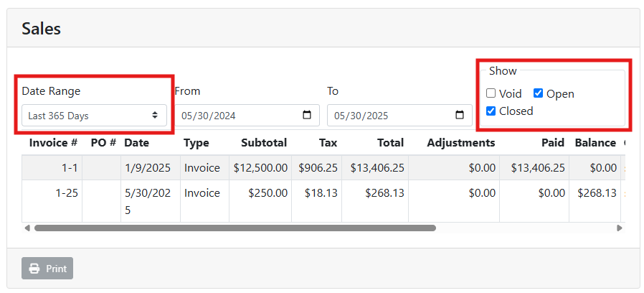
Task: Enable the Void checkbox
Action: [x=491, y=93]
